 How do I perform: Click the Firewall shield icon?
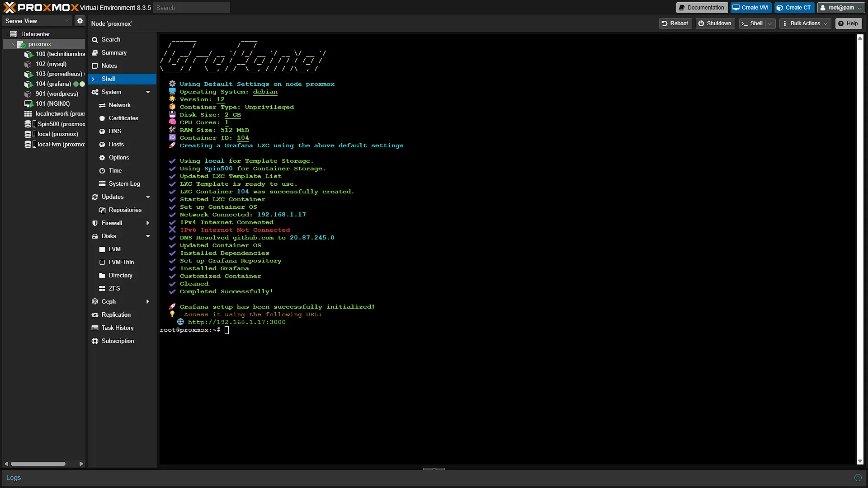(x=95, y=223)
